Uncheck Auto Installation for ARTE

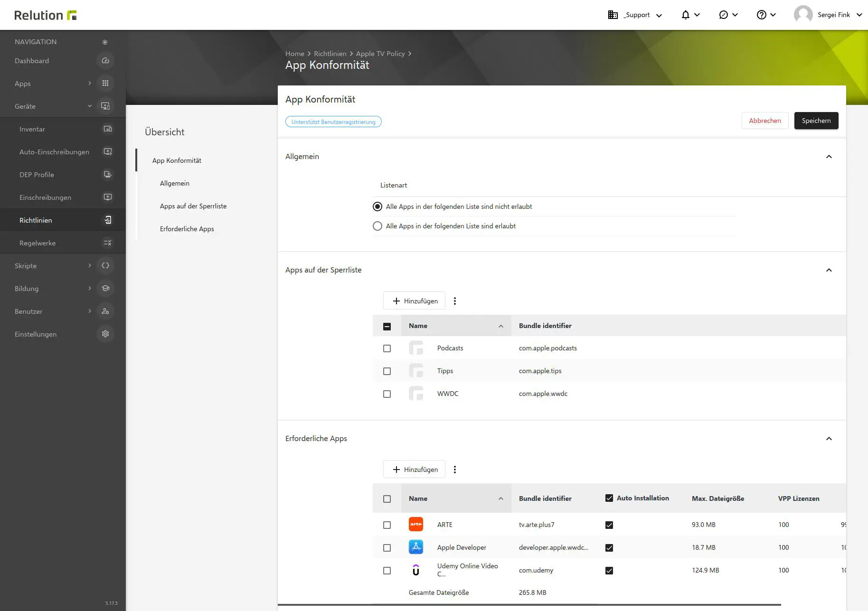pos(609,525)
